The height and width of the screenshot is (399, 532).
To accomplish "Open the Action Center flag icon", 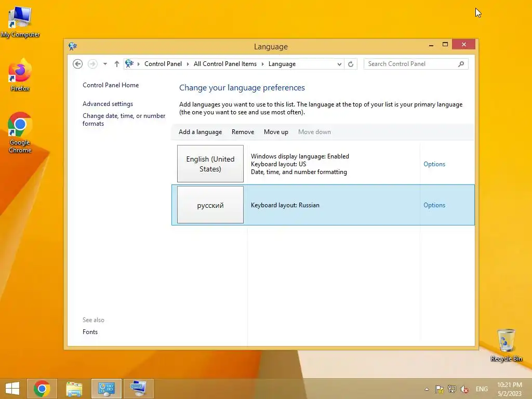I will (x=439, y=389).
